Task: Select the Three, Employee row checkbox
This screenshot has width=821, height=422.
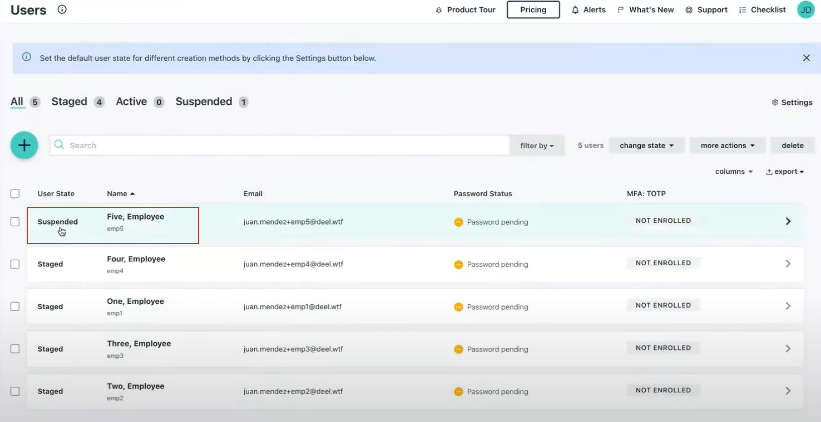Action: click(x=15, y=349)
